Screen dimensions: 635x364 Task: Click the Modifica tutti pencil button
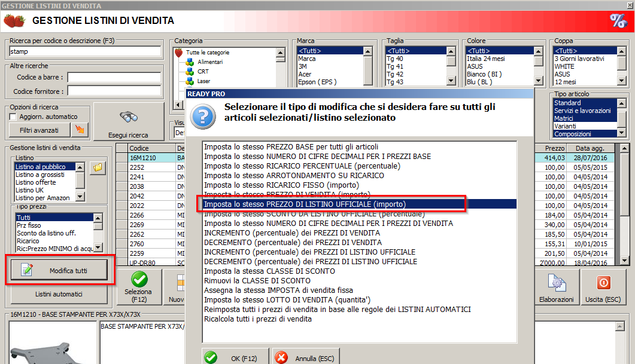pos(59,270)
